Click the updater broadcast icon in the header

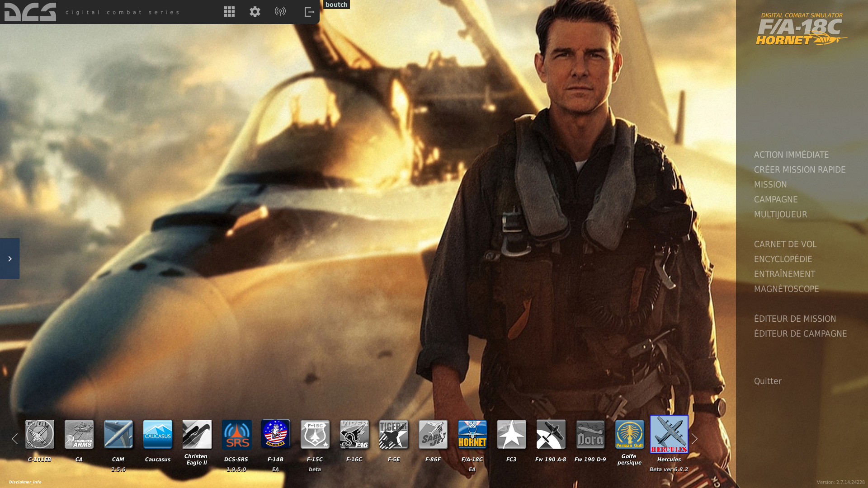coord(280,12)
